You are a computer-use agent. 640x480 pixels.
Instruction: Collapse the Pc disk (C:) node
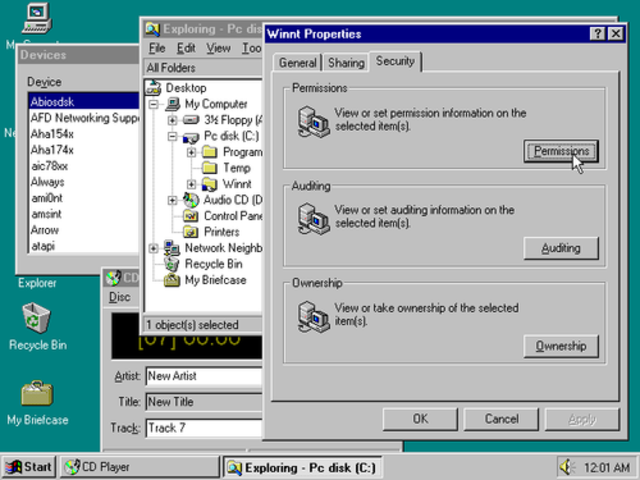tap(172, 136)
